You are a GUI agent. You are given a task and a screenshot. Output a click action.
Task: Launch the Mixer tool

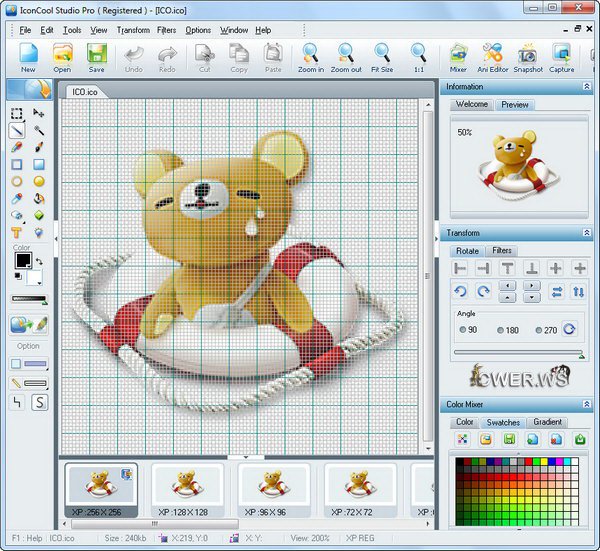coord(458,57)
